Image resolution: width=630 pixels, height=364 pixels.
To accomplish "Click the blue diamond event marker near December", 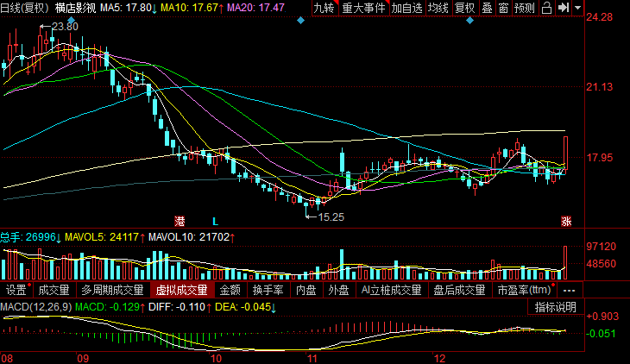I will click(x=469, y=20).
